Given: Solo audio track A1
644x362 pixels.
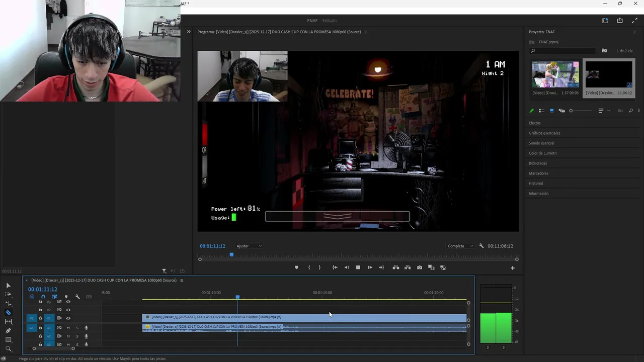Looking at the screenshot, I should (77, 328).
